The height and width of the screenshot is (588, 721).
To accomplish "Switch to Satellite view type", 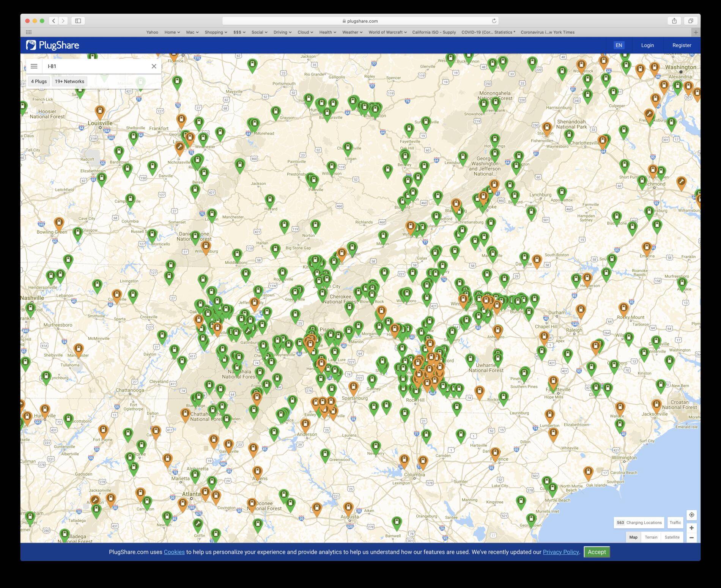I will (x=672, y=537).
